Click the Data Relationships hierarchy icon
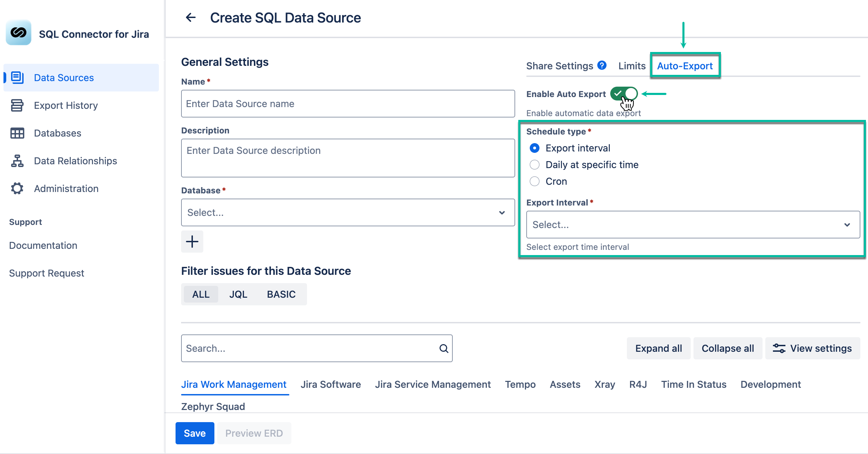This screenshot has width=868, height=454. [17, 161]
